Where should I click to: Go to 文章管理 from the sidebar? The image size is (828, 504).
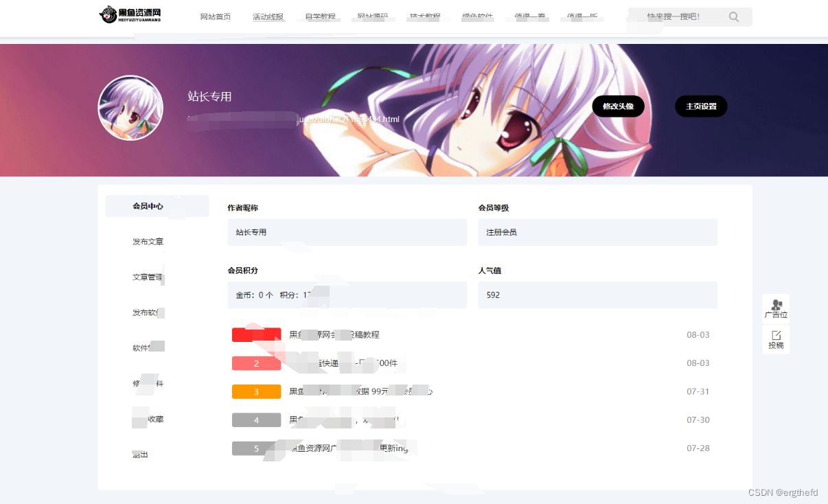click(x=147, y=276)
